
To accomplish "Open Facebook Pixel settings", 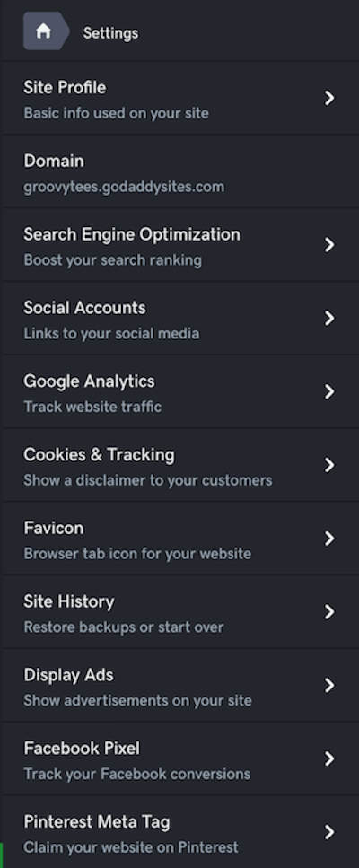I will [180, 759].
